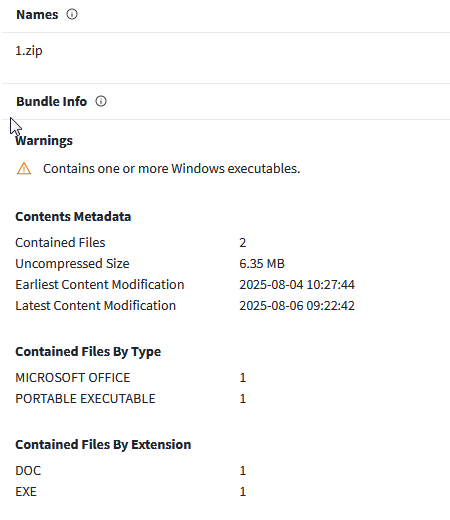Viewport: 450px width, 520px height.
Task: Click the Contents Metadata heading
Action: 73,217
